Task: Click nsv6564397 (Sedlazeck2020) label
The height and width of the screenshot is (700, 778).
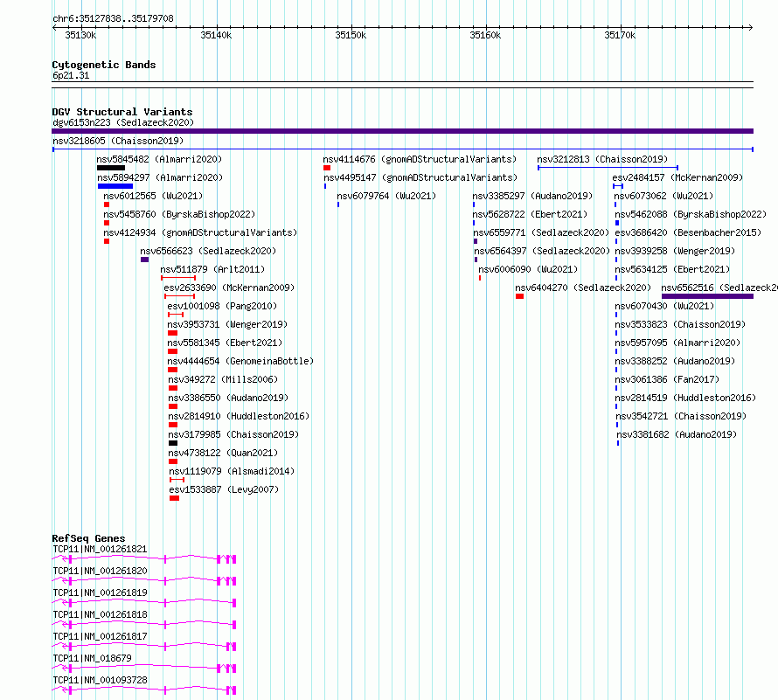Action: [x=542, y=251]
